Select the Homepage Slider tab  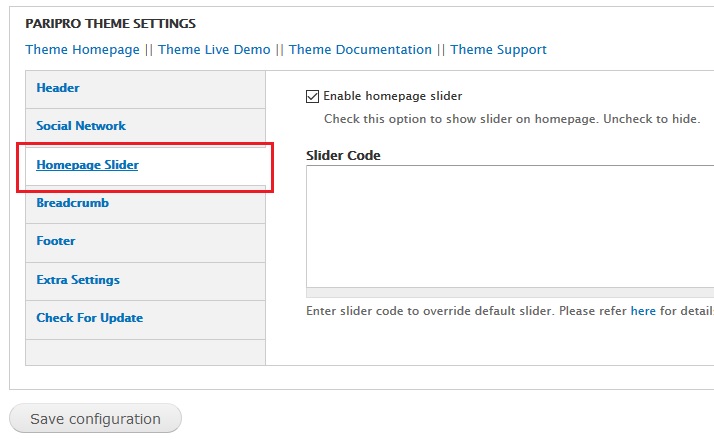(87, 165)
